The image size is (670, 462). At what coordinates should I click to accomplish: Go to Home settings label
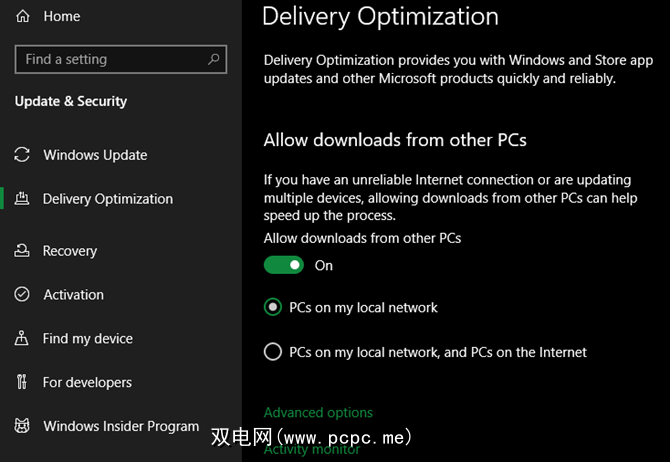tap(62, 16)
